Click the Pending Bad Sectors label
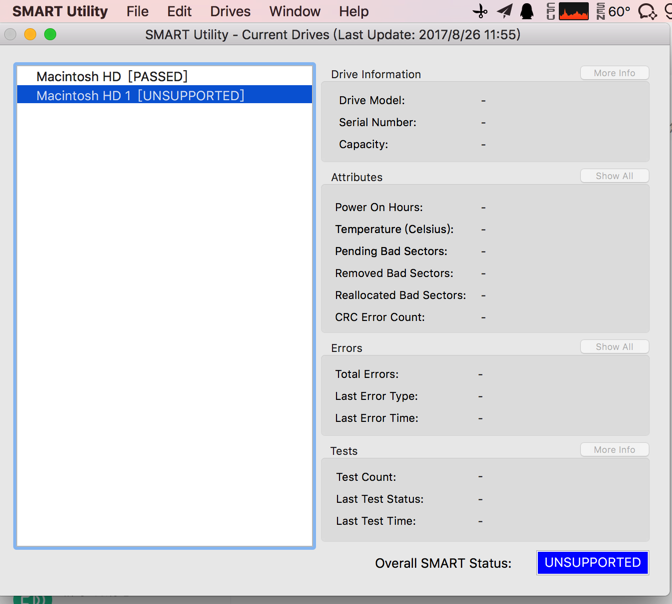Viewport: 672px width, 604px height. 391,251
